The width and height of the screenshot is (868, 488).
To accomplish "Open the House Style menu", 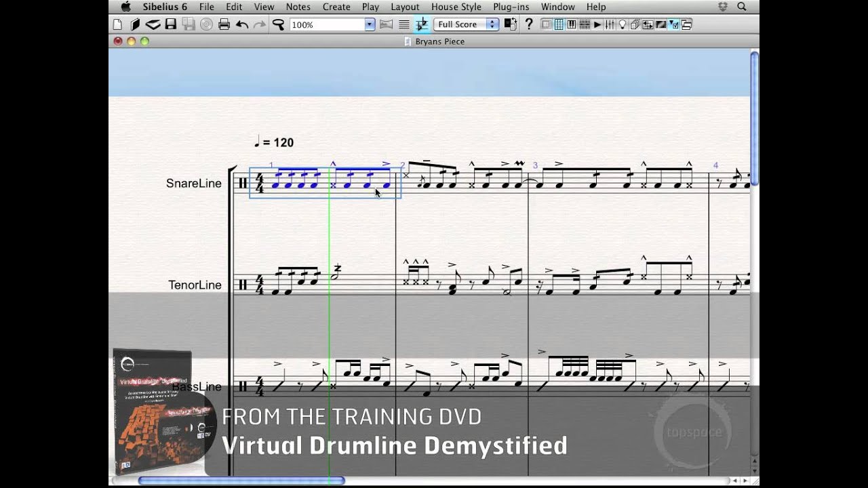I will pos(456,7).
